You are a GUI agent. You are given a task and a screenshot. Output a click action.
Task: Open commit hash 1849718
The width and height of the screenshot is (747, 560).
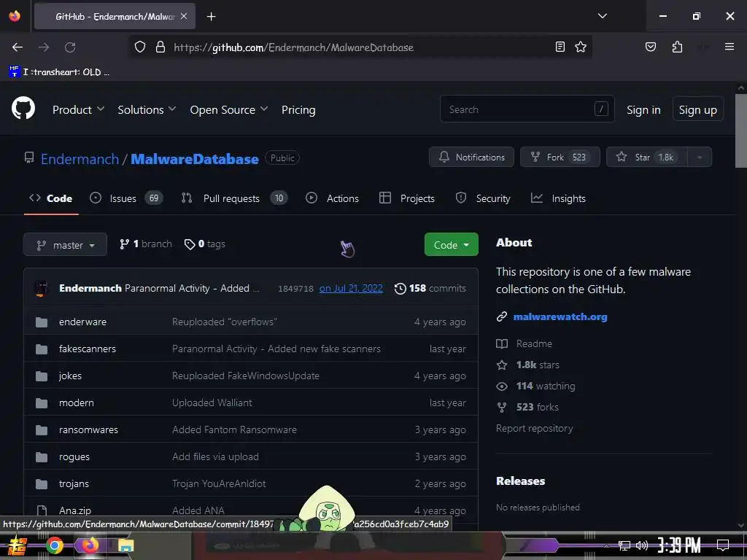pyautogui.click(x=295, y=289)
